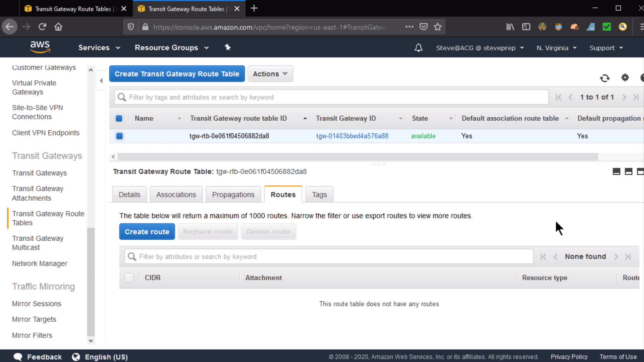Screen dimensions: 644x362
Task: Switch to the Propagations tab
Action: [x=233, y=195]
